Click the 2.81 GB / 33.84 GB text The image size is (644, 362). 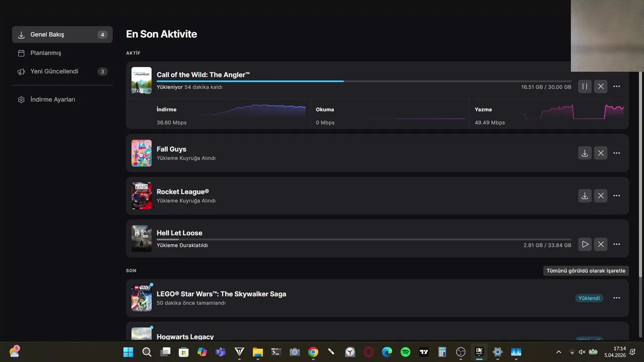(547, 245)
